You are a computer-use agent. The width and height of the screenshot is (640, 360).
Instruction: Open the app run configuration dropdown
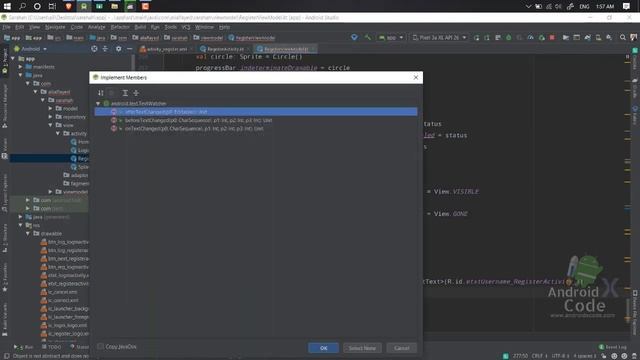pos(391,38)
